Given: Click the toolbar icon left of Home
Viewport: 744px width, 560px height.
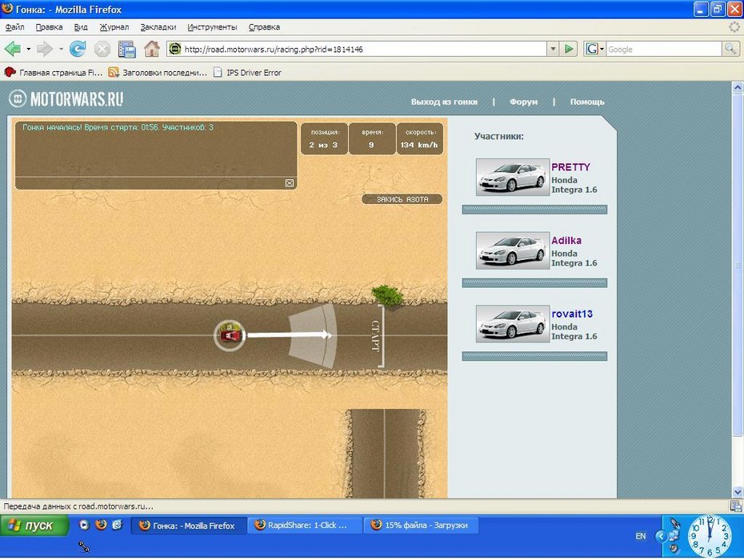Looking at the screenshot, I should pyautogui.click(x=126, y=49).
